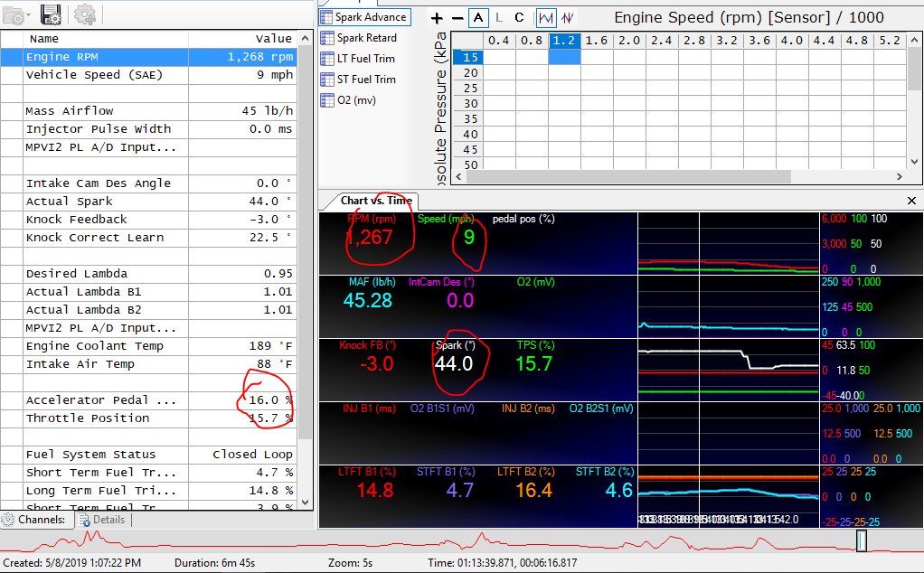
Task: Expand the arrow beside the folder-gear icon
Action: (28, 16)
